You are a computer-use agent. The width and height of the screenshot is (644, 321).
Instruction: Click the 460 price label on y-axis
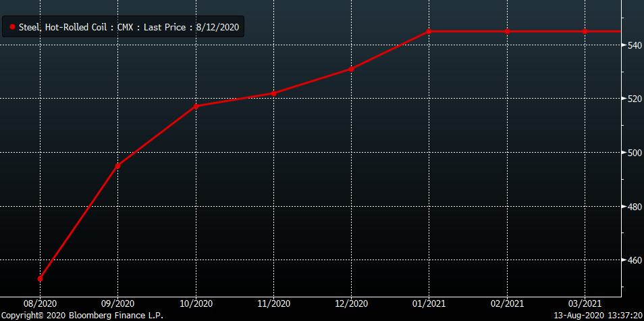(633, 260)
